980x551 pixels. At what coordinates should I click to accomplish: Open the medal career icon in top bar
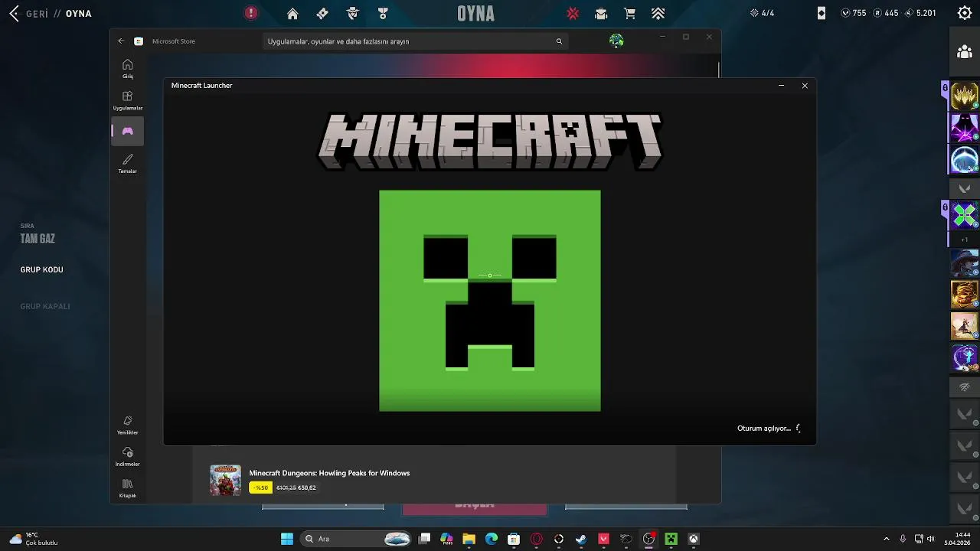[x=383, y=13]
